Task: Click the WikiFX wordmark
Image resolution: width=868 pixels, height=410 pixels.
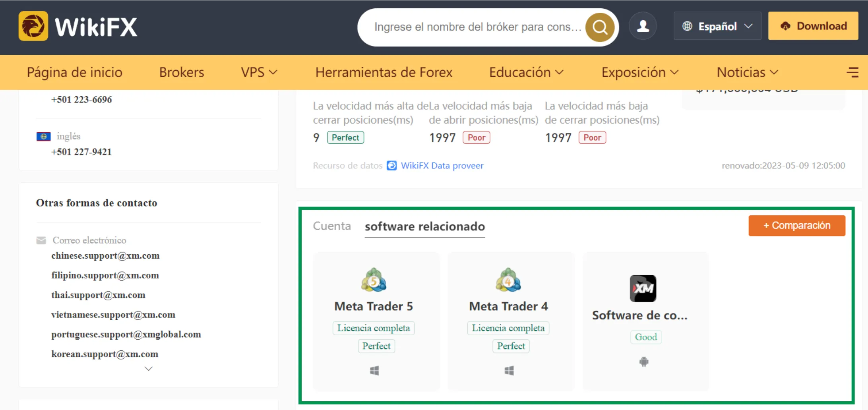Action: [x=96, y=27]
